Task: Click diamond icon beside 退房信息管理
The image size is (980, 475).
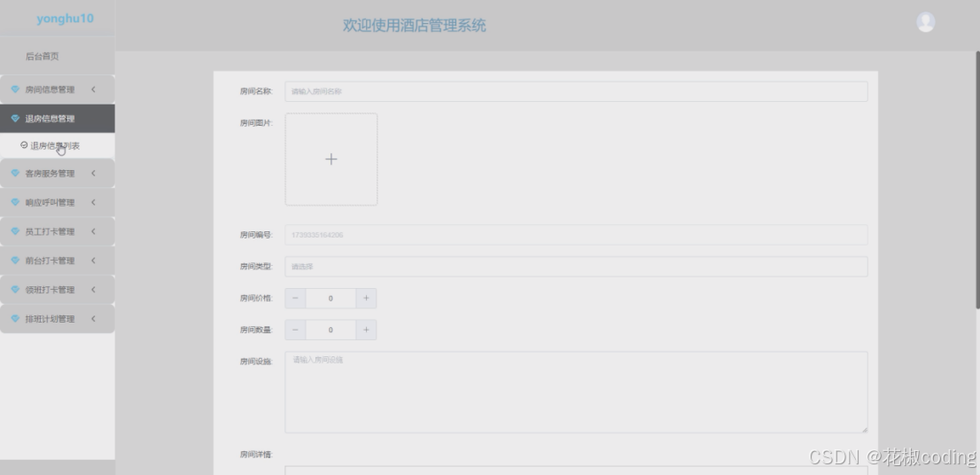Action: tap(15, 118)
